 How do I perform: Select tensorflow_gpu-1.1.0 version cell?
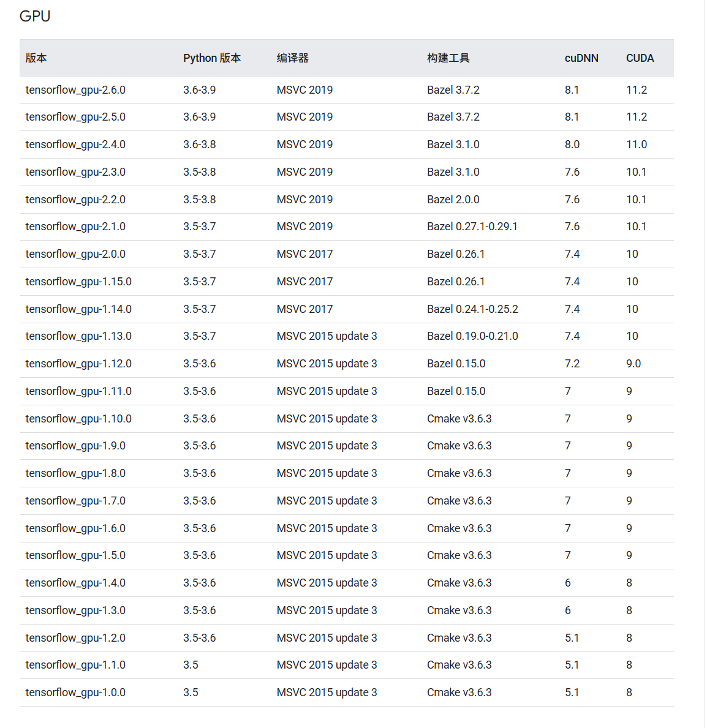coord(75,665)
